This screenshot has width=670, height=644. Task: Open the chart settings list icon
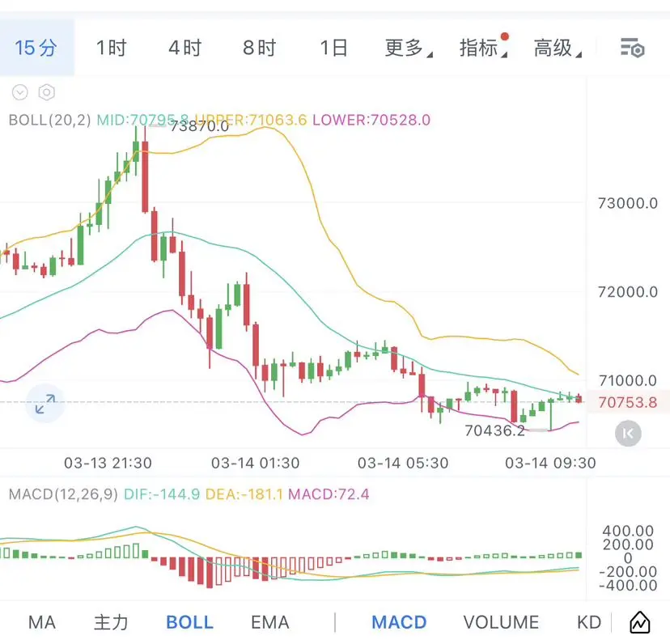[633, 48]
